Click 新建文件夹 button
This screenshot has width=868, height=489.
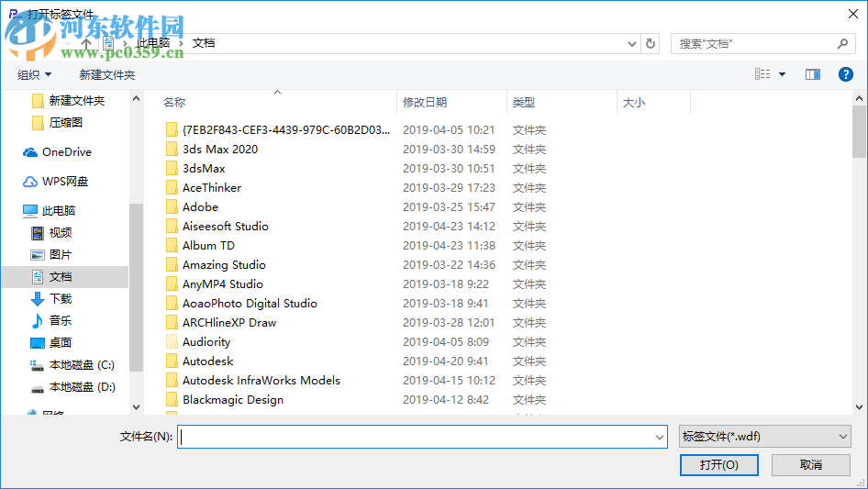106,74
